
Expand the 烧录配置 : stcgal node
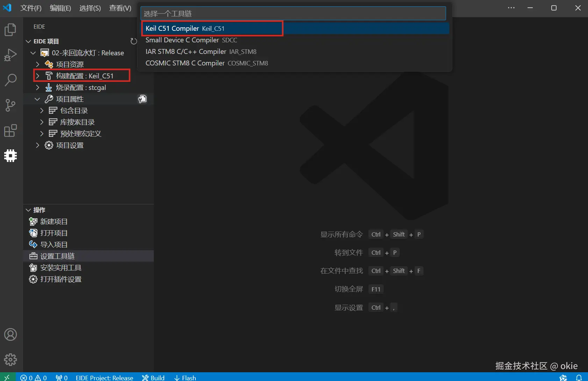[x=38, y=87]
